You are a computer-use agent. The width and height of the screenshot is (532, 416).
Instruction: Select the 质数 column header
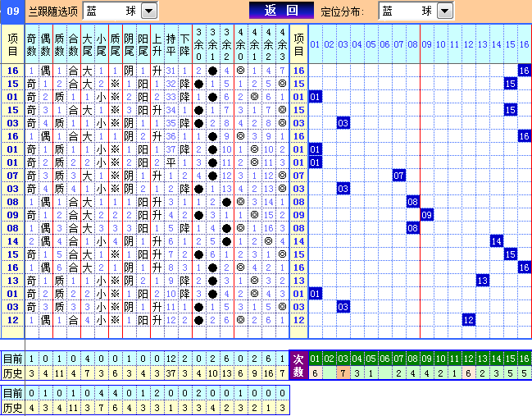coord(59,44)
